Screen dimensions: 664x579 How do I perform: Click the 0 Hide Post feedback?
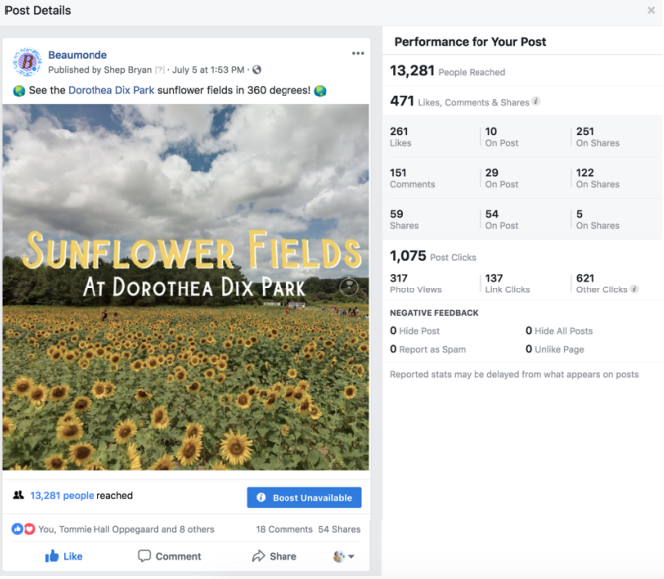pos(415,330)
